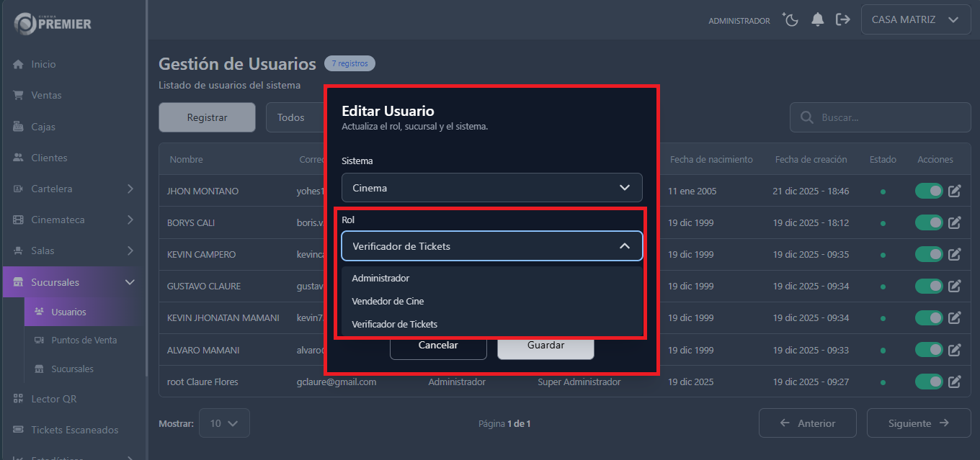
Task: Open the Sistema dropdown showing Cinema
Action: point(491,187)
